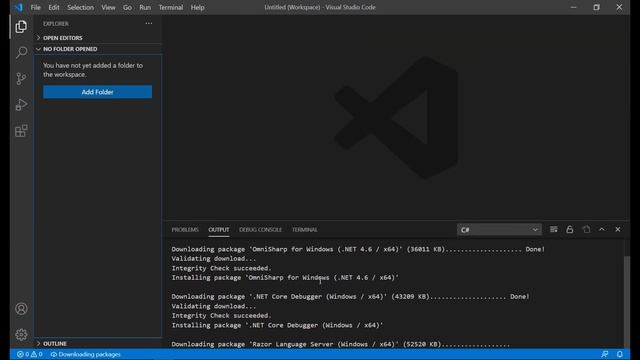
Task: Expand the Open Editors section
Action: coord(98,38)
